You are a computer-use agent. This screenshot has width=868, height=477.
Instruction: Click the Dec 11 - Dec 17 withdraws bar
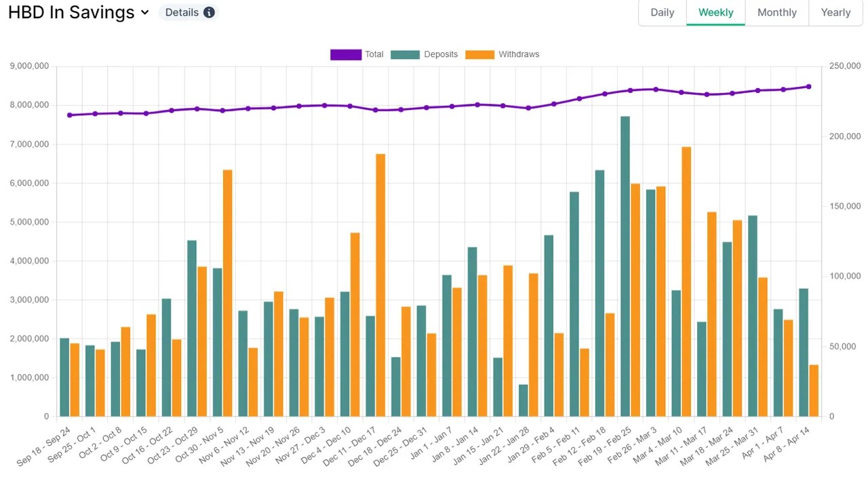(x=380, y=285)
